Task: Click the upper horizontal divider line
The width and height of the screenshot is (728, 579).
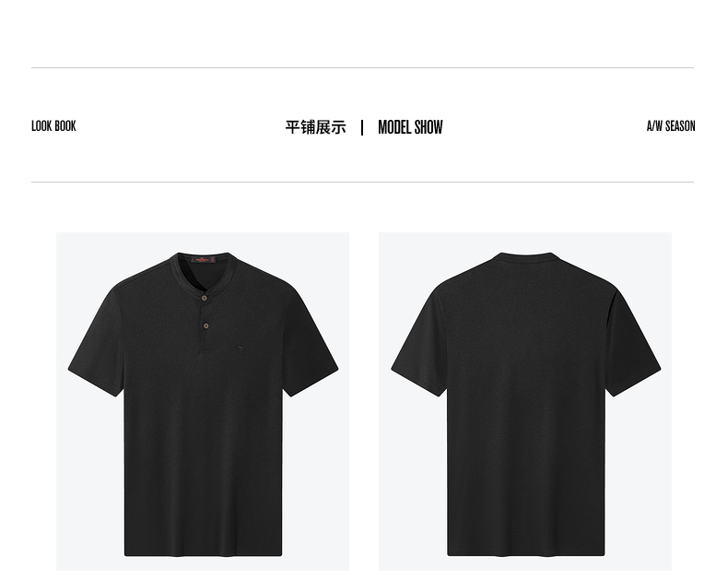Action: 362,68
